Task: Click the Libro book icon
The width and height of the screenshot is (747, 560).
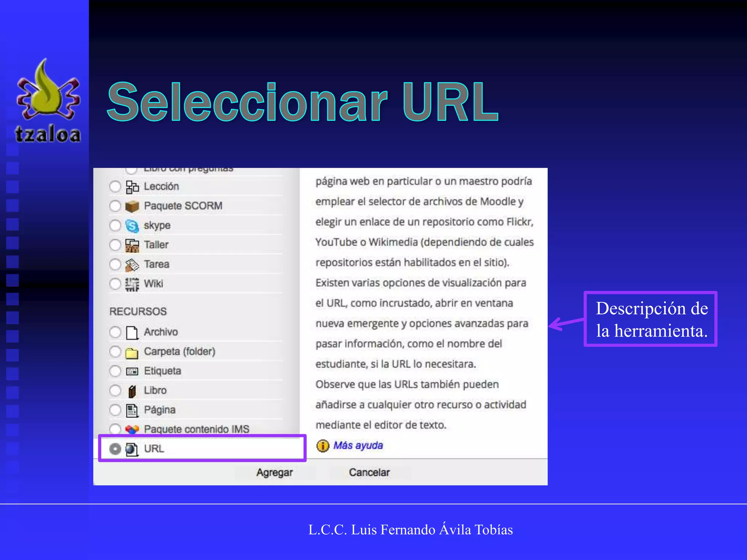Action: coord(132,391)
